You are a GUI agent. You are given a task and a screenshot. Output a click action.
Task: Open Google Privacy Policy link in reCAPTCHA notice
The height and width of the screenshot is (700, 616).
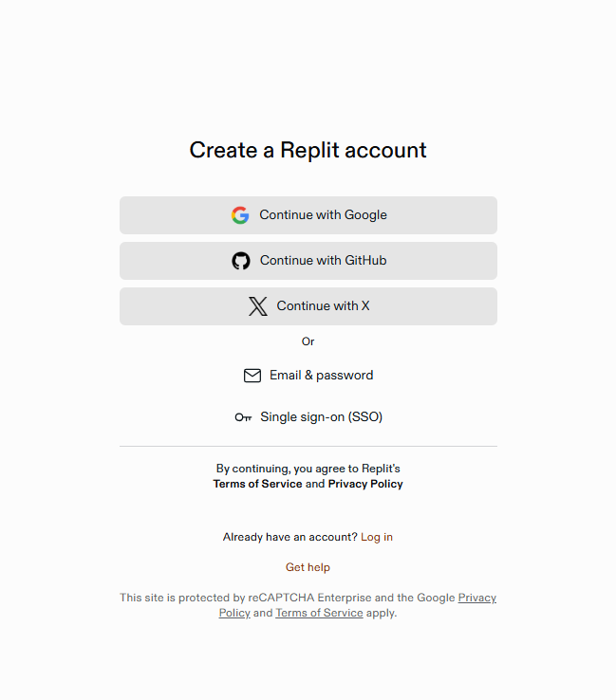[476, 598]
